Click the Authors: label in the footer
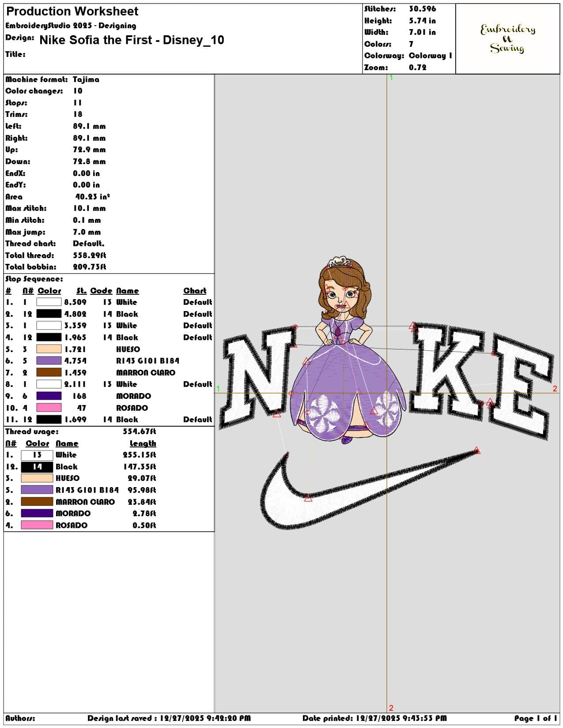 [x=20, y=718]
